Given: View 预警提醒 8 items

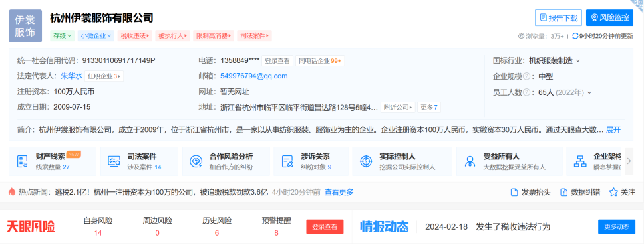Looking at the screenshot, I should (x=276, y=226).
